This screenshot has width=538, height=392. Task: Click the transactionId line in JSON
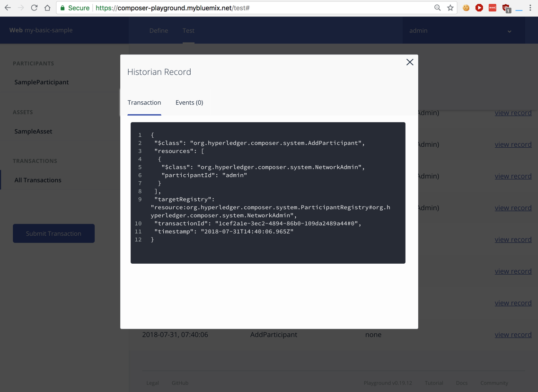[x=258, y=223]
